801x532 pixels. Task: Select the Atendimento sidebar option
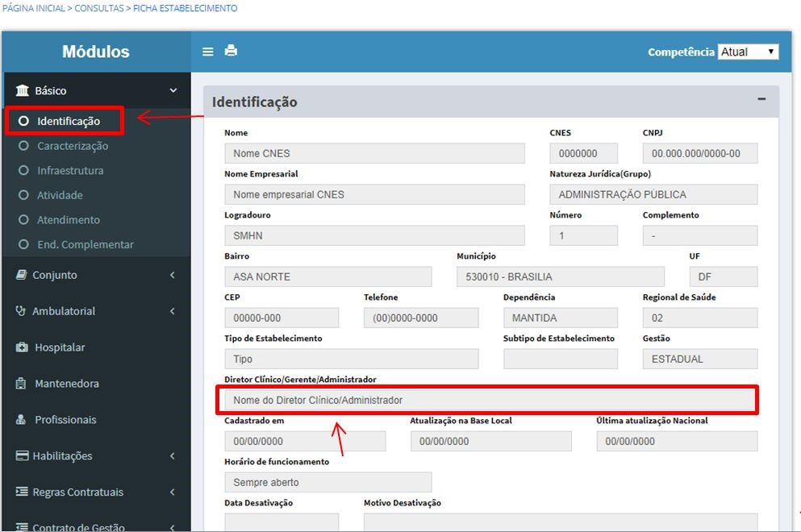(x=68, y=220)
